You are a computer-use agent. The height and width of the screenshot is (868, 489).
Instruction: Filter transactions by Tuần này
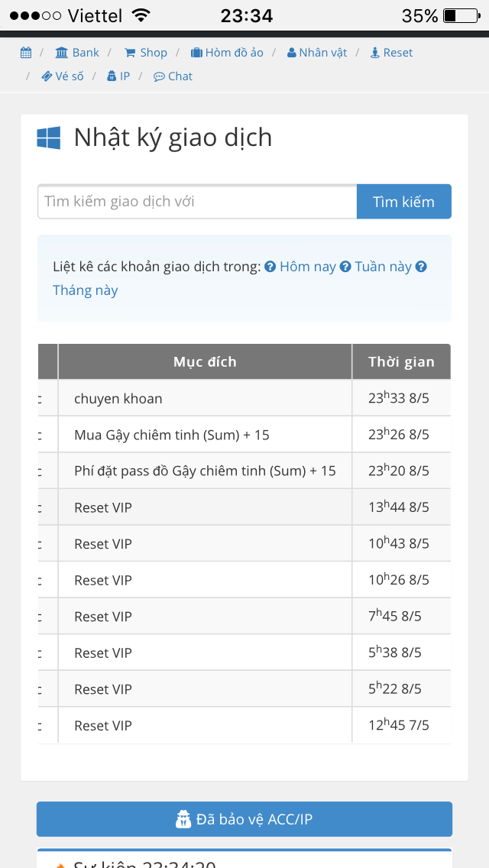[x=383, y=267]
